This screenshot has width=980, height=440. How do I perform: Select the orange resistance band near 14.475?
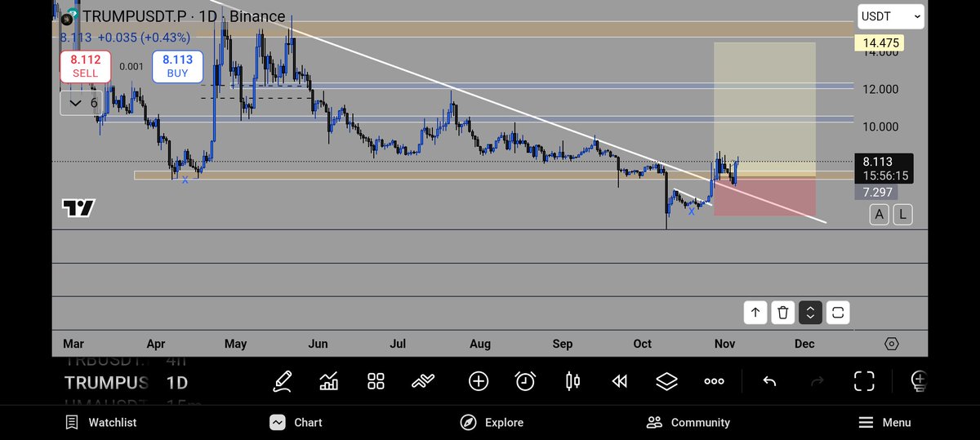click(453, 29)
